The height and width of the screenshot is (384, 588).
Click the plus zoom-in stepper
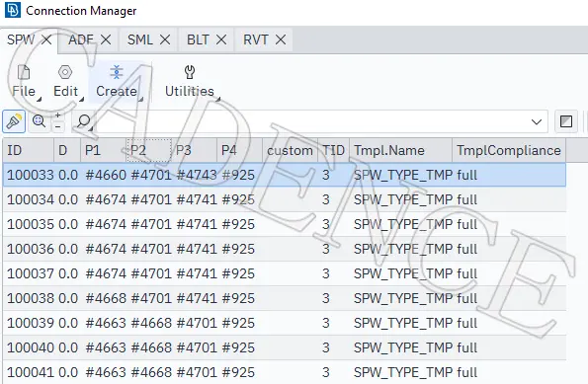point(57,115)
